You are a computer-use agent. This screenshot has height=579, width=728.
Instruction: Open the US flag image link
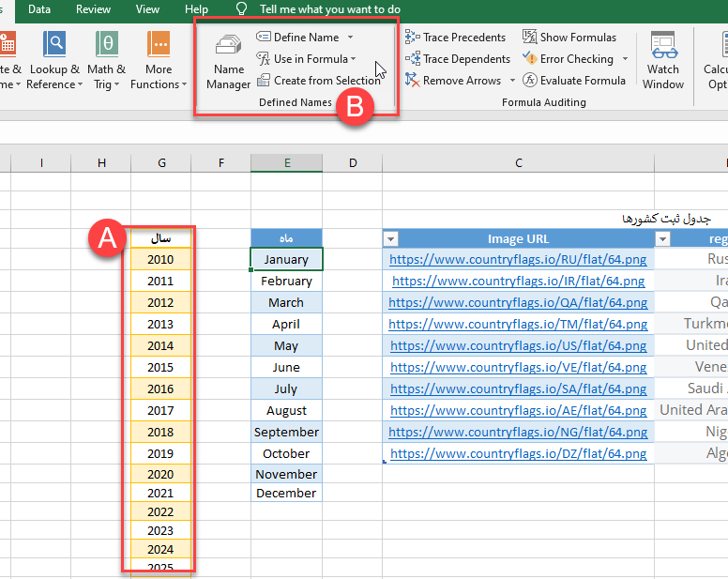(x=518, y=345)
